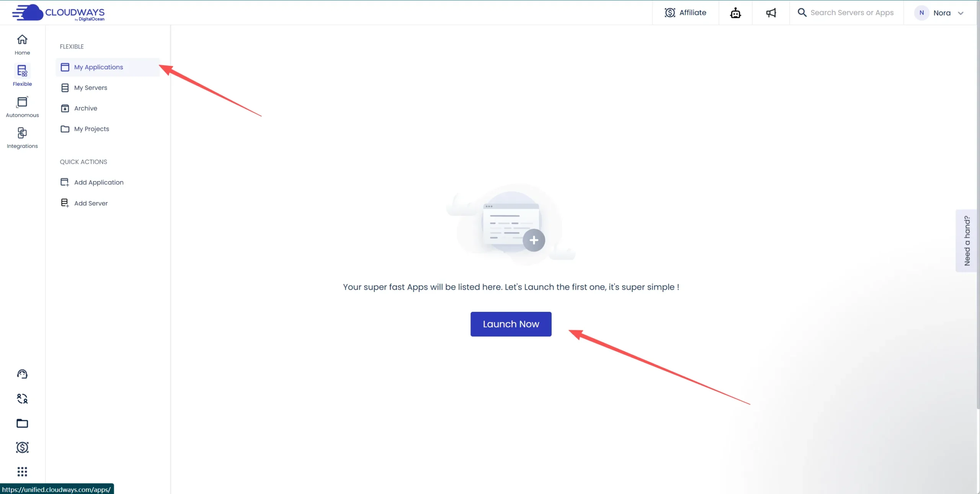View announcements via the megaphone icon

[771, 12]
